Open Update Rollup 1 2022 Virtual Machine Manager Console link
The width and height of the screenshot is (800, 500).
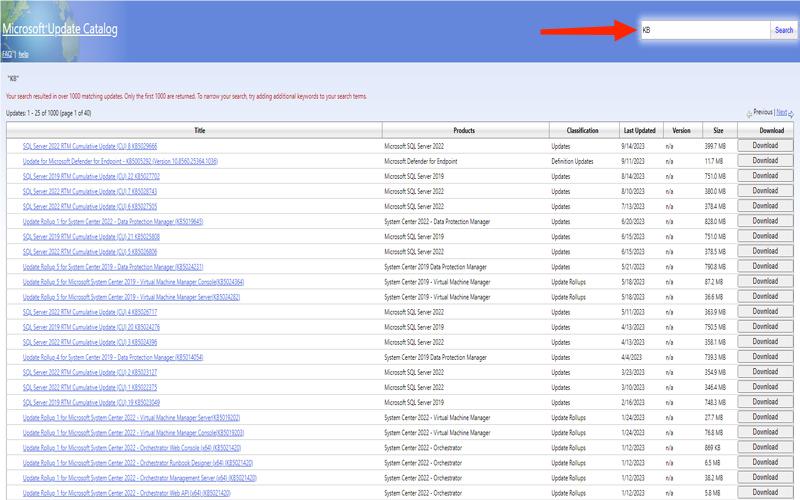[133, 433]
